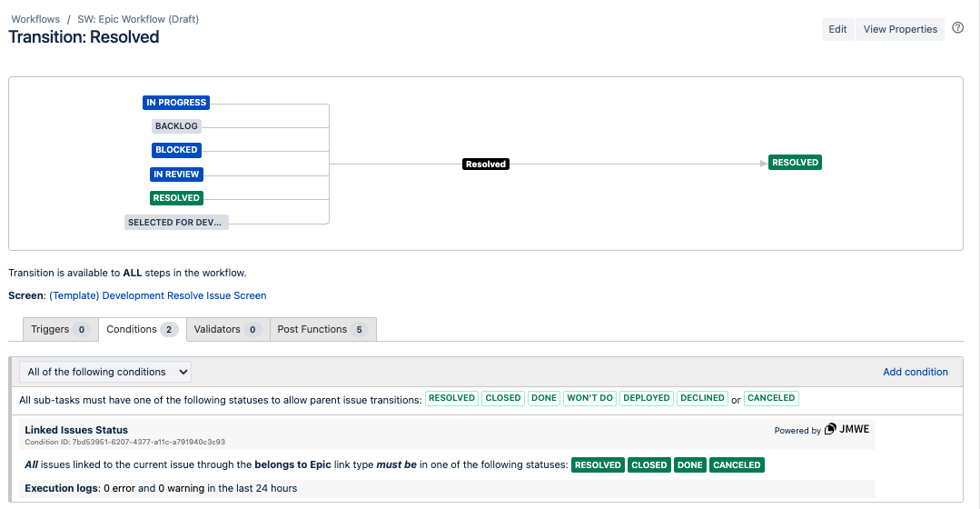The width and height of the screenshot is (980, 509).
Task: Open View Properties
Action: pos(900,29)
